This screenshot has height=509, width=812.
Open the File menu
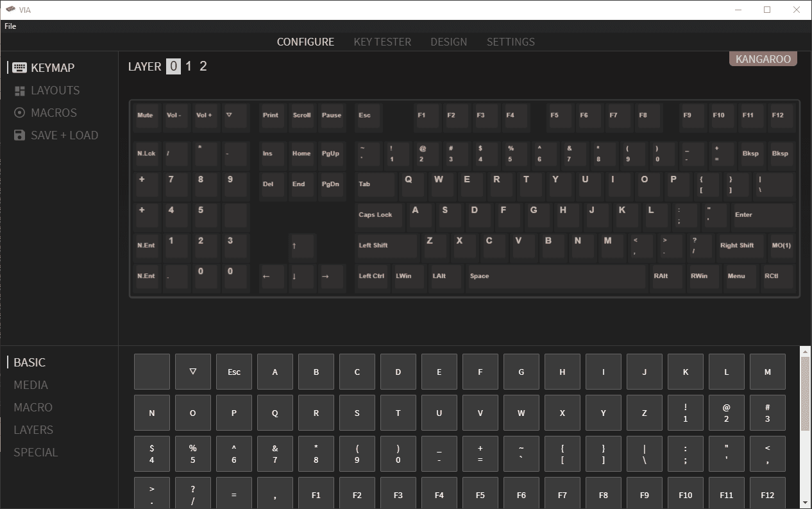coord(10,26)
